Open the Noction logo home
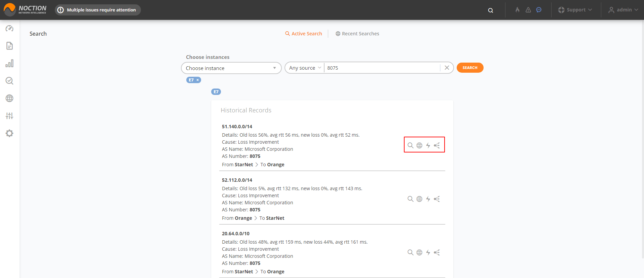 (25, 9)
